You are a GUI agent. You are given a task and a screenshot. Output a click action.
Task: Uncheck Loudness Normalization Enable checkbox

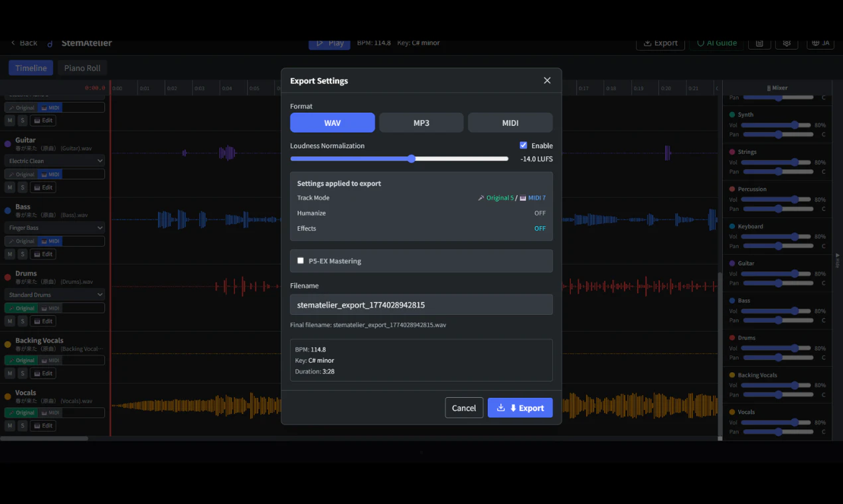(x=523, y=145)
